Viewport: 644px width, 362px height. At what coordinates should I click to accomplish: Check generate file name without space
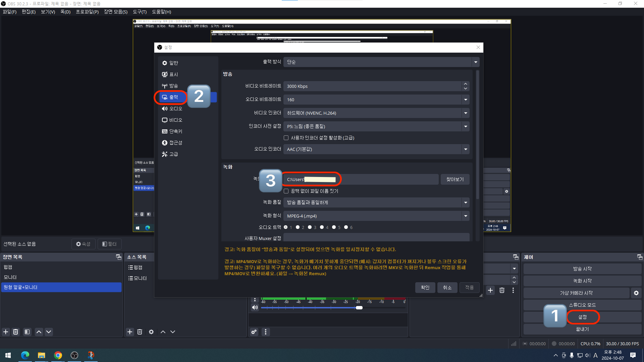[286, 191]
